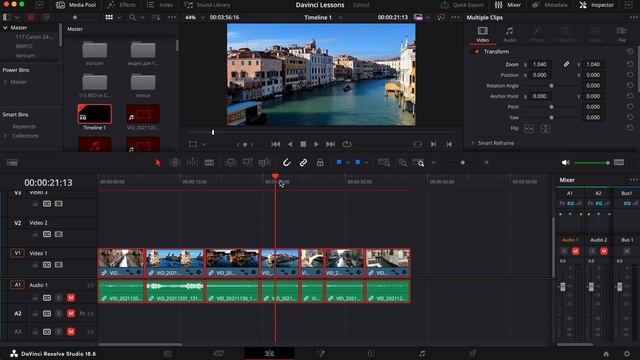The height and width of the screenshot is (360, 640).
Task: Expand the Smart Reframe section
Action: [472, 143]
